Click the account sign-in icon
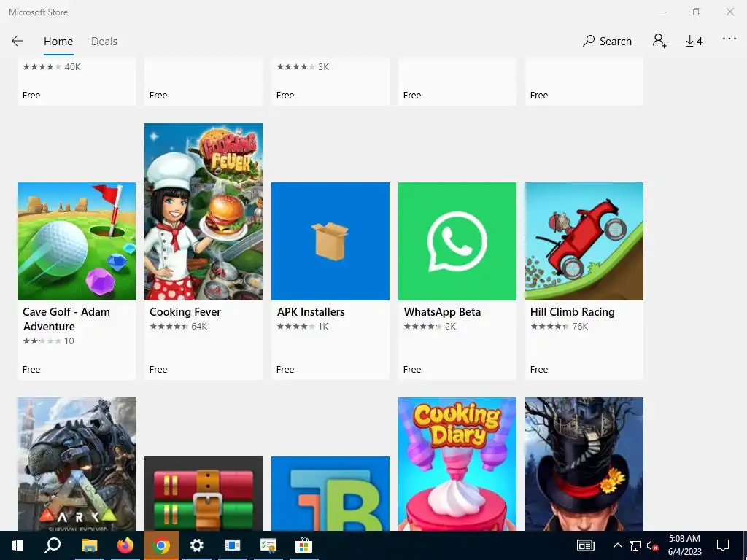Viewport: 747px width, 560px height. point(659,41)
